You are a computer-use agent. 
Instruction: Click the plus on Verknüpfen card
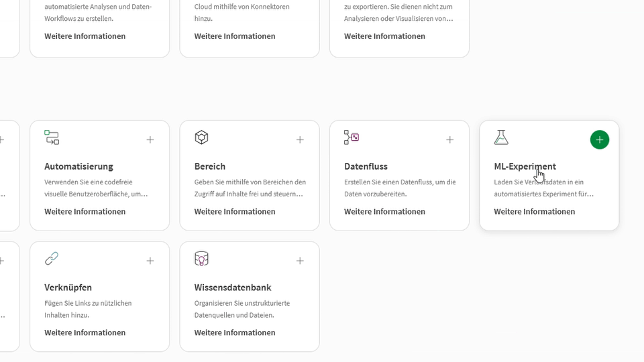coord(150,261)
